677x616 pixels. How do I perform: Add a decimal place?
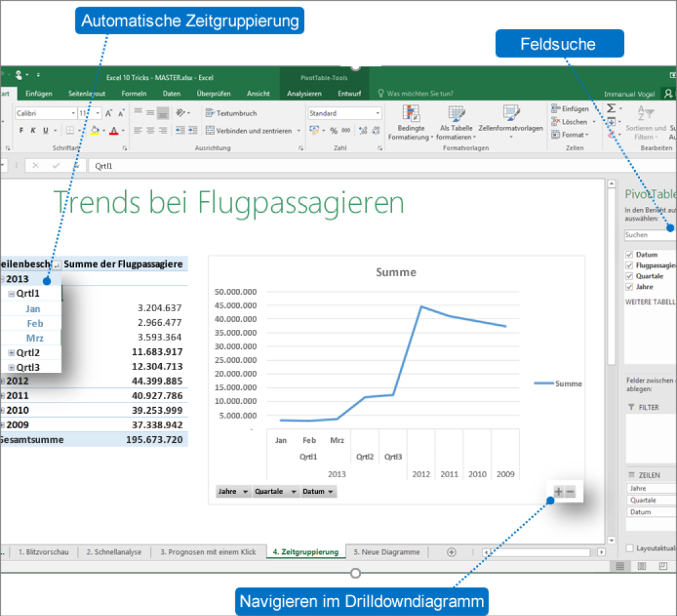[x=363, y=130]
